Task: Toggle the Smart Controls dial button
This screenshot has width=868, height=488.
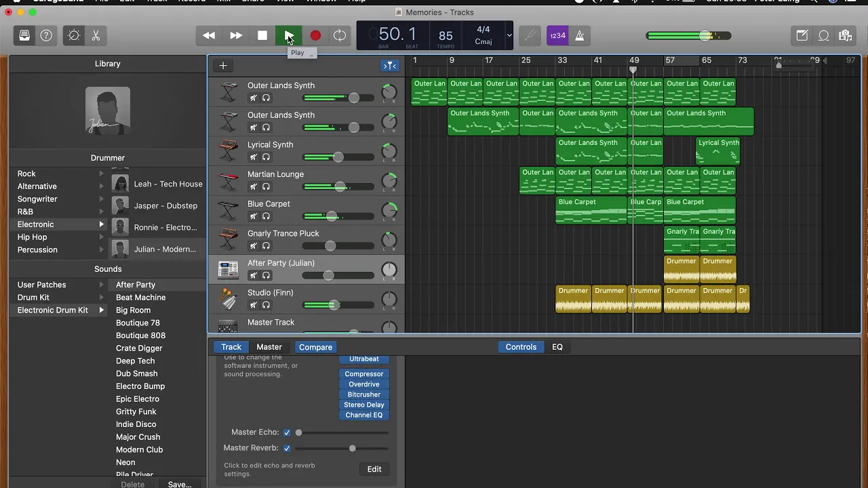Action: tap(74, 36)
